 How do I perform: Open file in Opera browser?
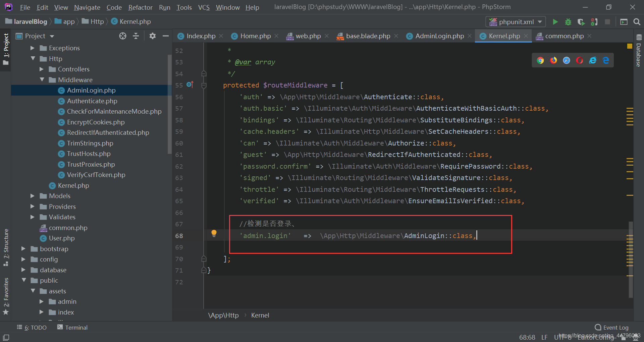point(580,60)
